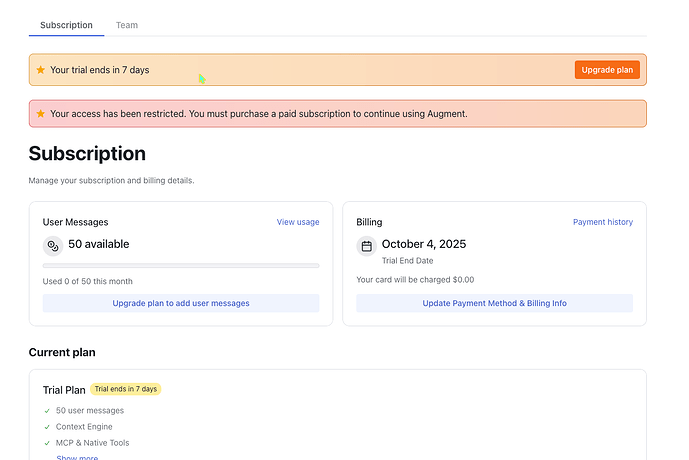Screen dimensions: 689x460
Task: Click the orange Upgrade plan button
Action: tap(607, 70)
